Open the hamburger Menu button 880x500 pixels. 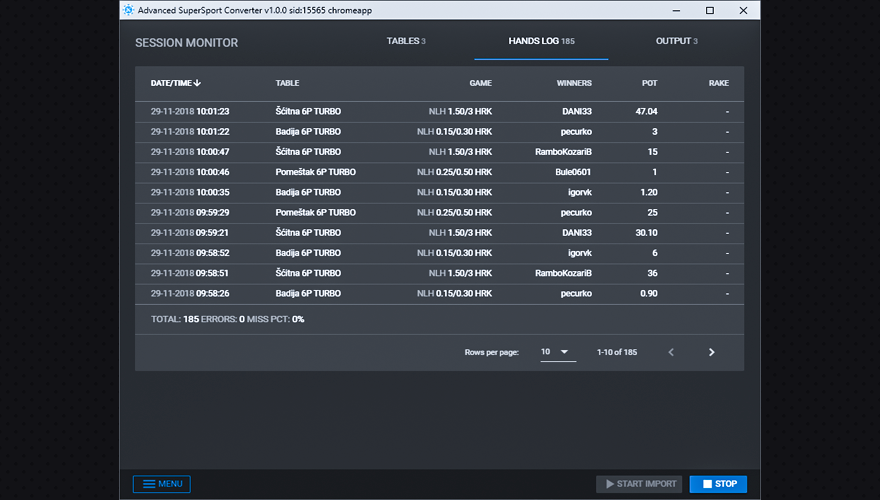click(162, 484)
